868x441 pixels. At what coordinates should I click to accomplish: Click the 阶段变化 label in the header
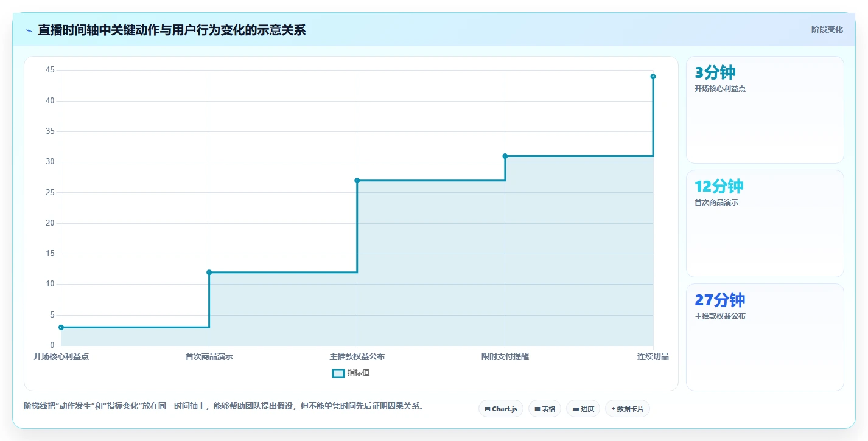(x=827, y=29)
